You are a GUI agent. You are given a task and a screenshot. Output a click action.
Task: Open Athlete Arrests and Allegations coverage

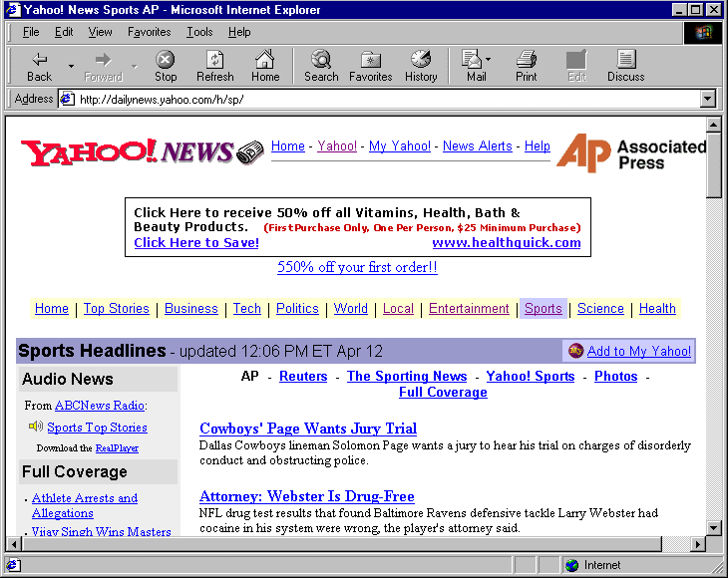point(85,505)
